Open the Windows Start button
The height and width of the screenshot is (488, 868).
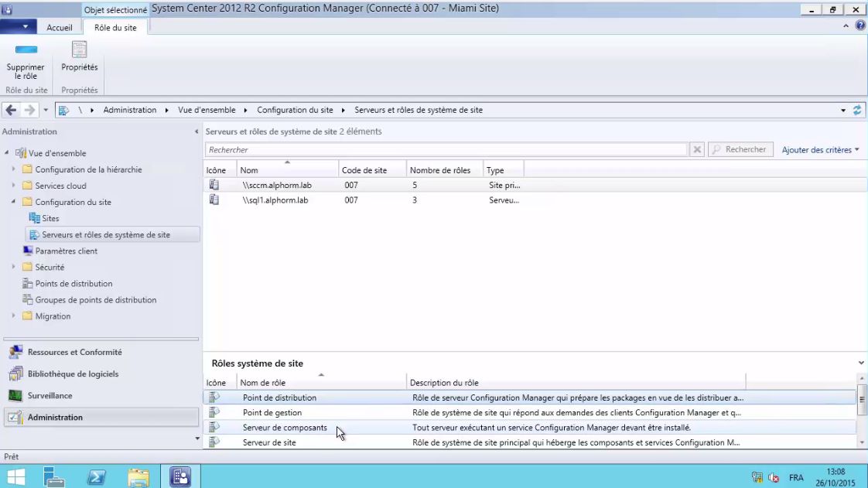[x=16, y=477]
